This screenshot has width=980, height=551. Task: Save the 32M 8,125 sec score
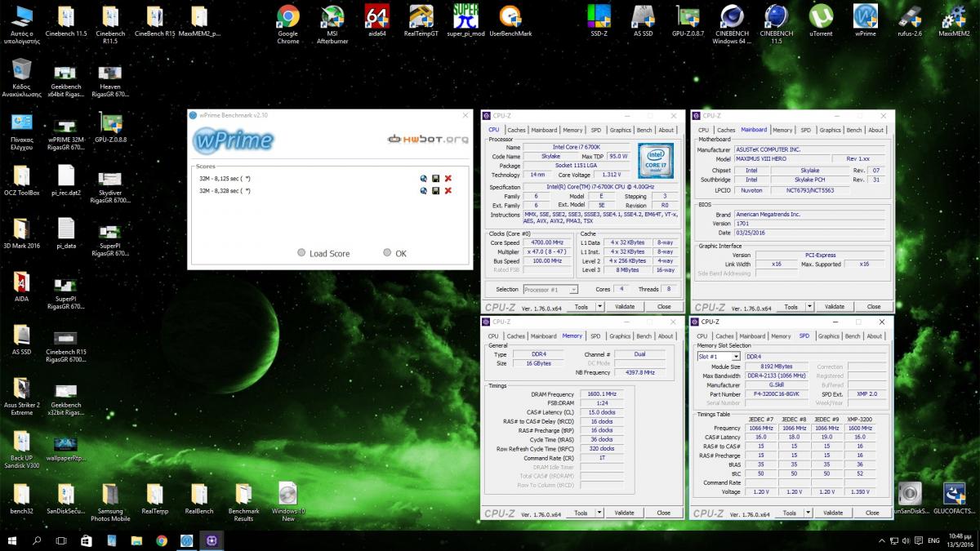(435, 178)
